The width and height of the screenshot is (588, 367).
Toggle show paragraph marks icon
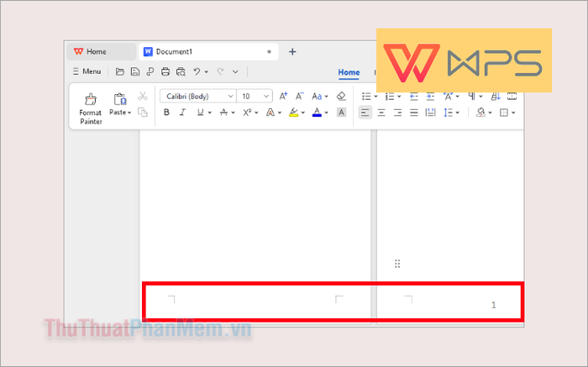point(471,97)
